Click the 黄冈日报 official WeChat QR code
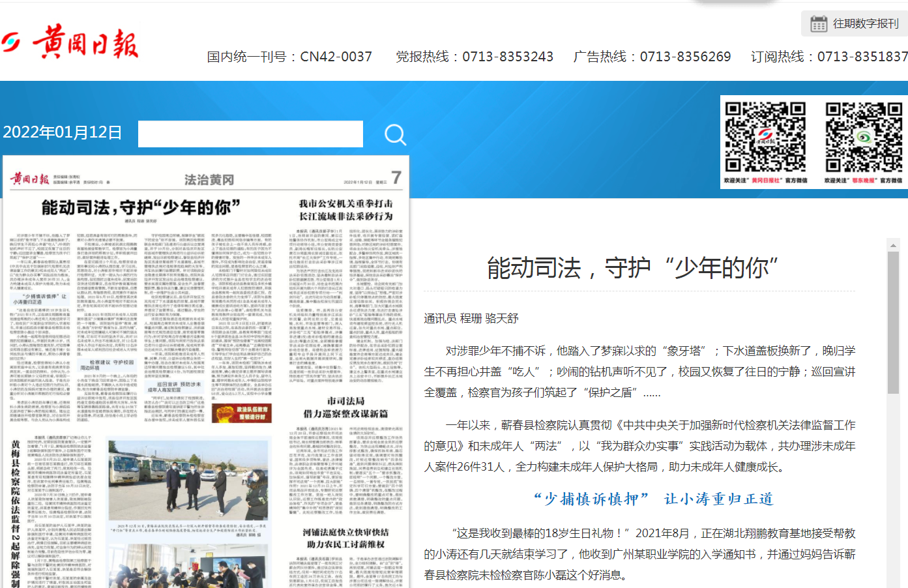908x588 pixels. [x=765, y=137]
